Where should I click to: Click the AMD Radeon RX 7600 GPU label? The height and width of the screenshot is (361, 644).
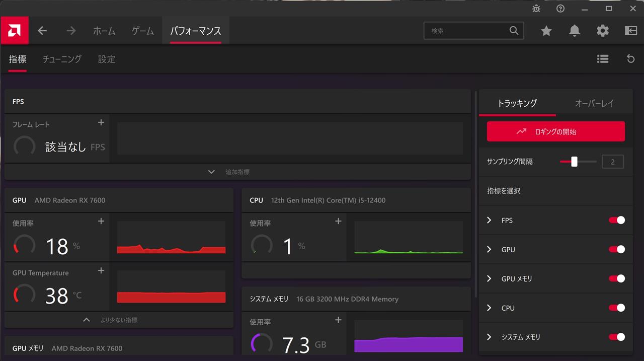(x=70, y=200)
